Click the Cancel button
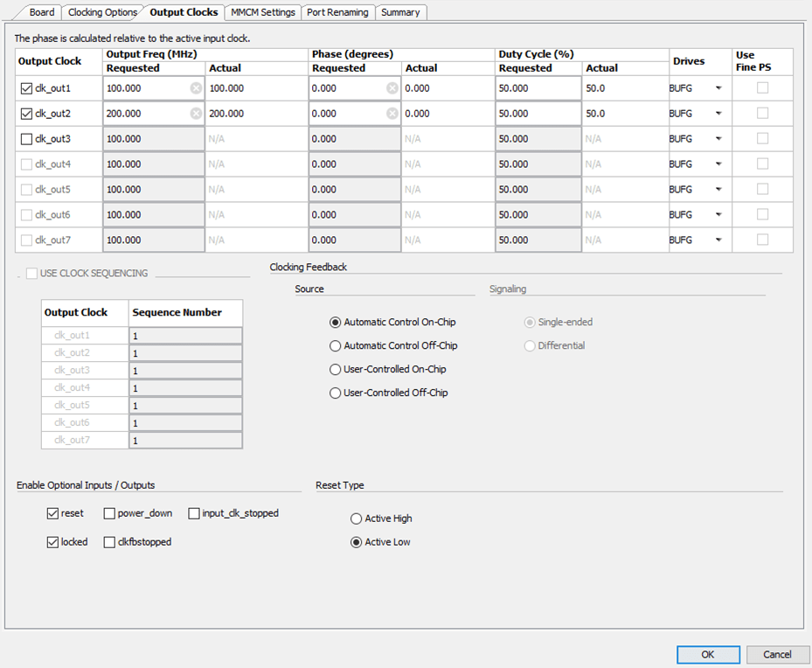Image resolution: width=812 pixels, height=668 pixels. point(777,654)
